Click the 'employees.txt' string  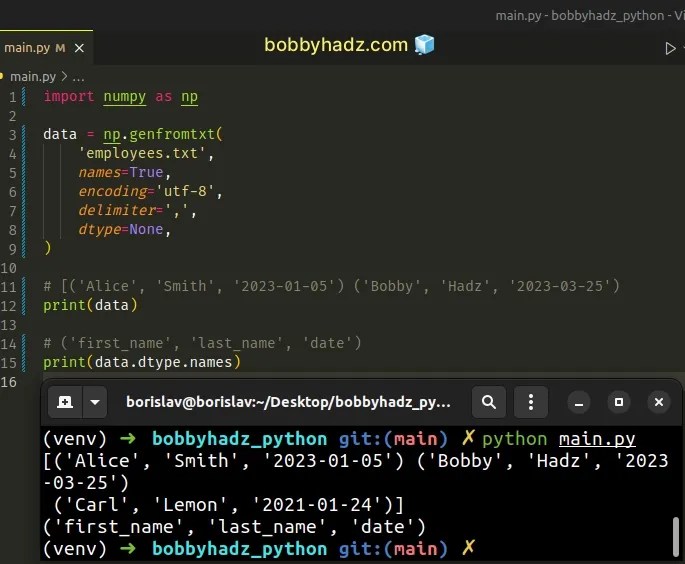142,153
